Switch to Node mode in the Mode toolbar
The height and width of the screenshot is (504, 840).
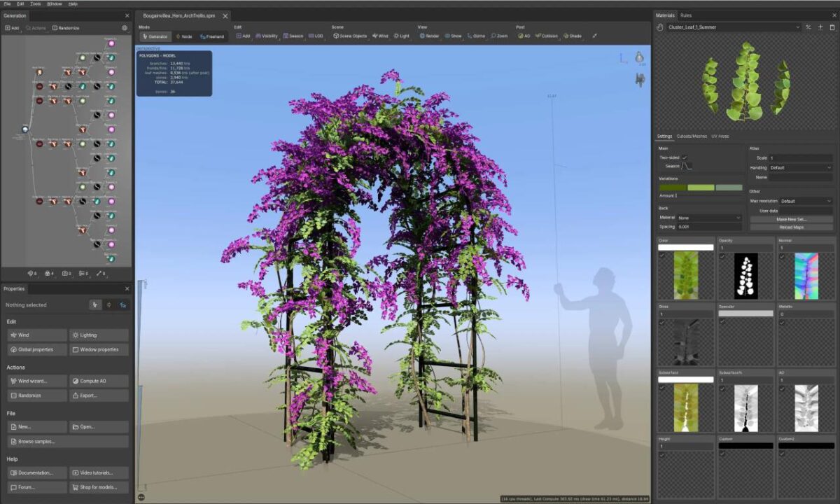pyautogui.click(x=185, y=36)
